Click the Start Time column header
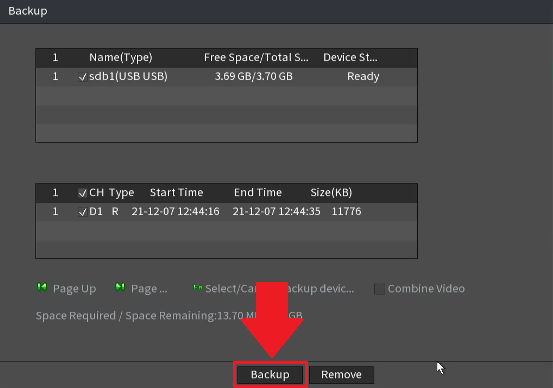The image size is (553, 388). tap(176, 192)
